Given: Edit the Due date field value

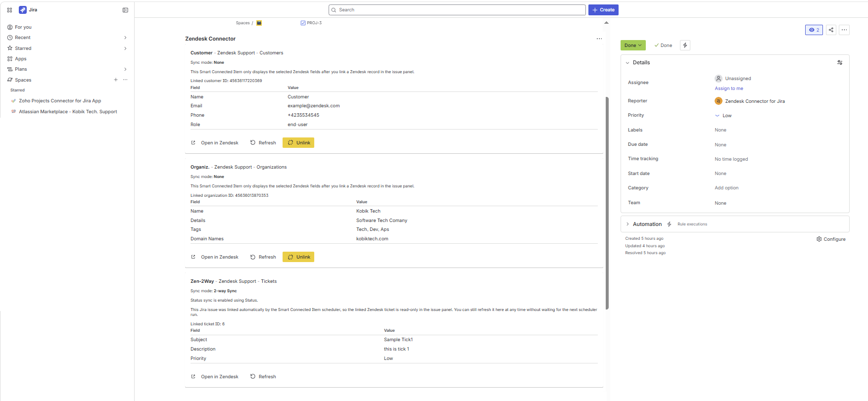Looking at the screenshot, I should click(x=721, y=145).
